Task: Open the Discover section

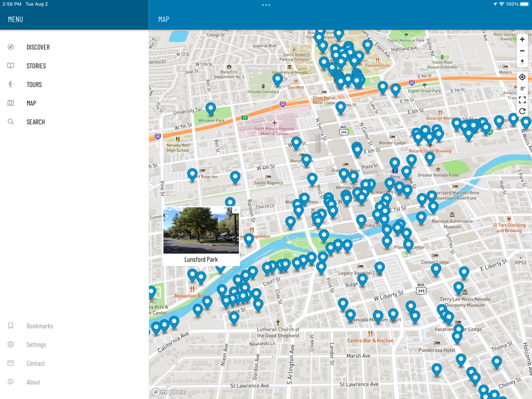Action: click(x=38, y=47)
